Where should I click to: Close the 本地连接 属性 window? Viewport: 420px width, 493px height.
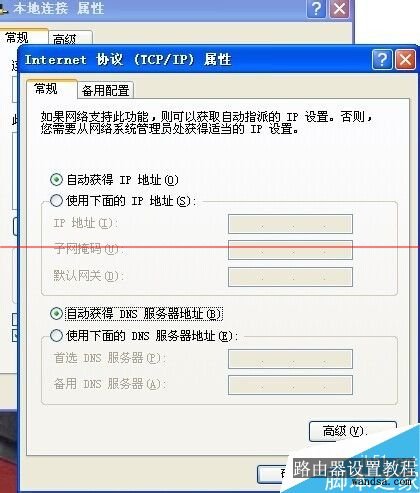(339, 8)
